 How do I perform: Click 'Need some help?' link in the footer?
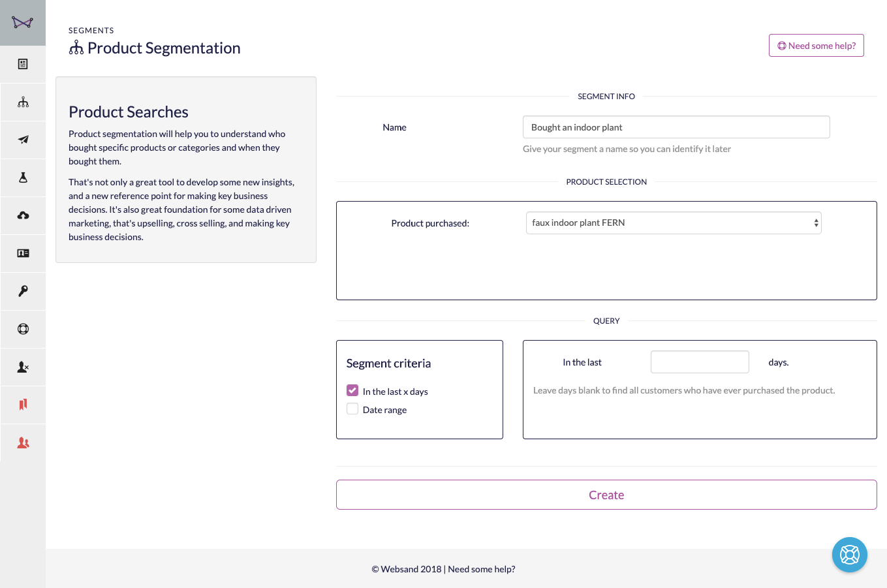coord(482,569)
